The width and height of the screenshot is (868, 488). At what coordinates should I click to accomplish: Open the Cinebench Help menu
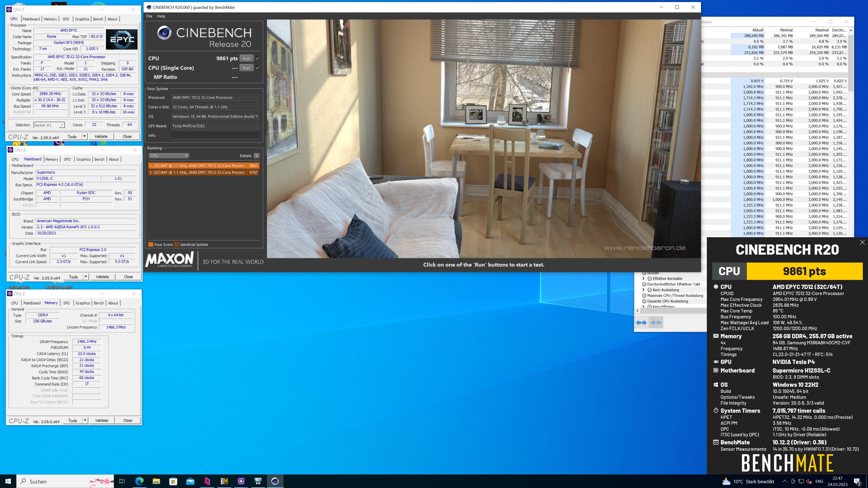pos(161,16)
